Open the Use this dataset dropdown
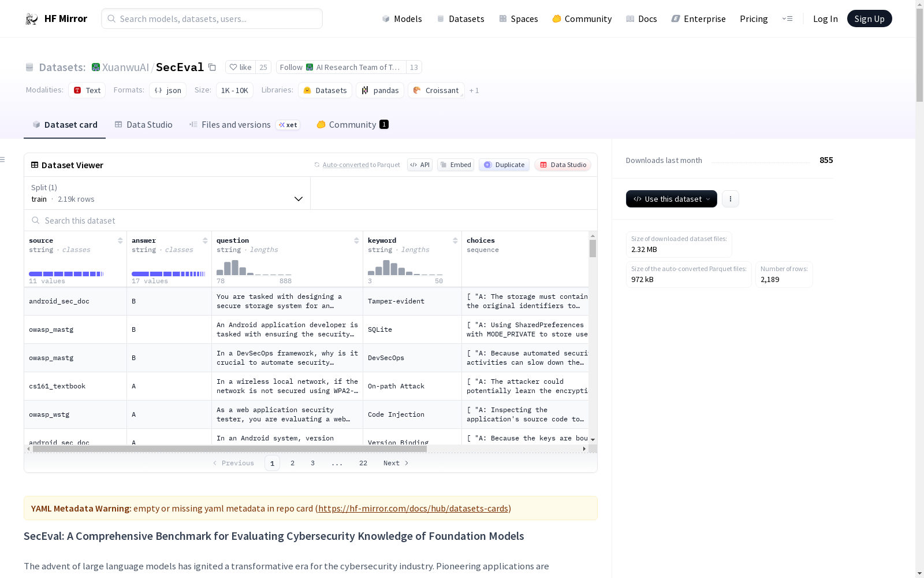924x578 pixels. 672,199
